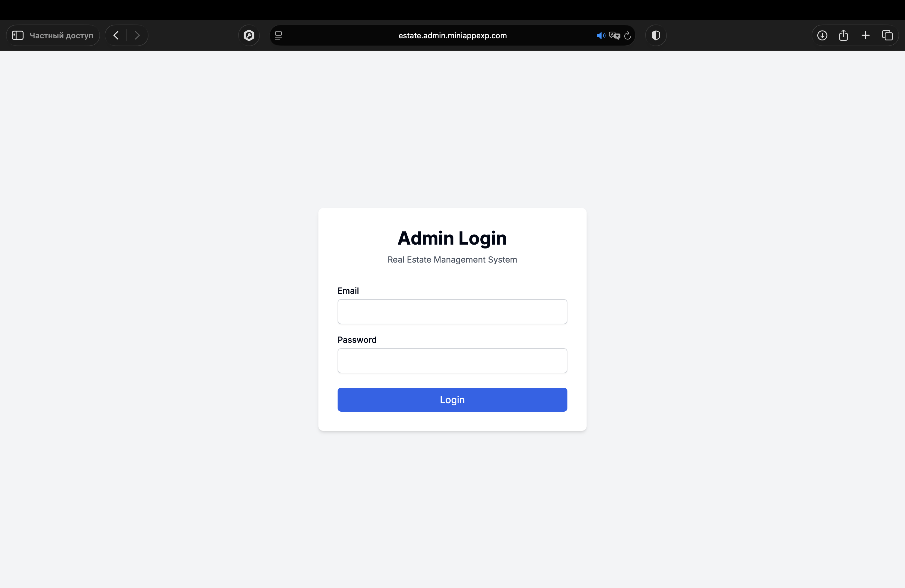The width and height of the screenshot is (905, 588).
Task: Show the downloads list icon
Action: point(822,35)
